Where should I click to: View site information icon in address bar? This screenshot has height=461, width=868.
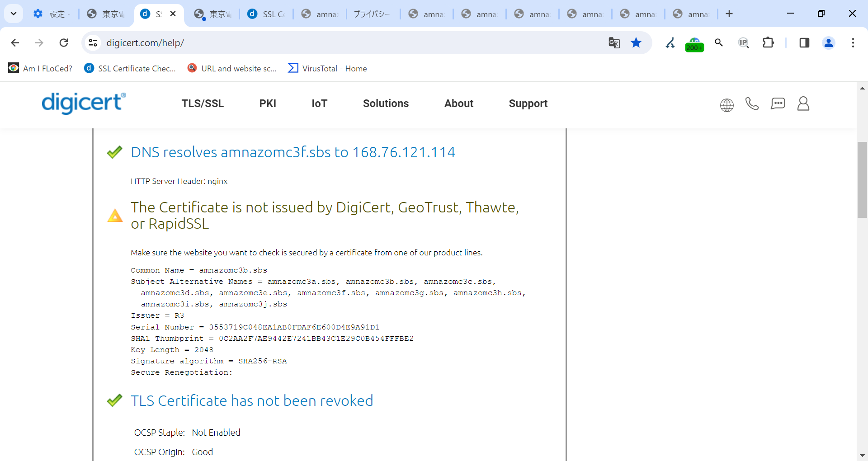click(x=93, y=42)
